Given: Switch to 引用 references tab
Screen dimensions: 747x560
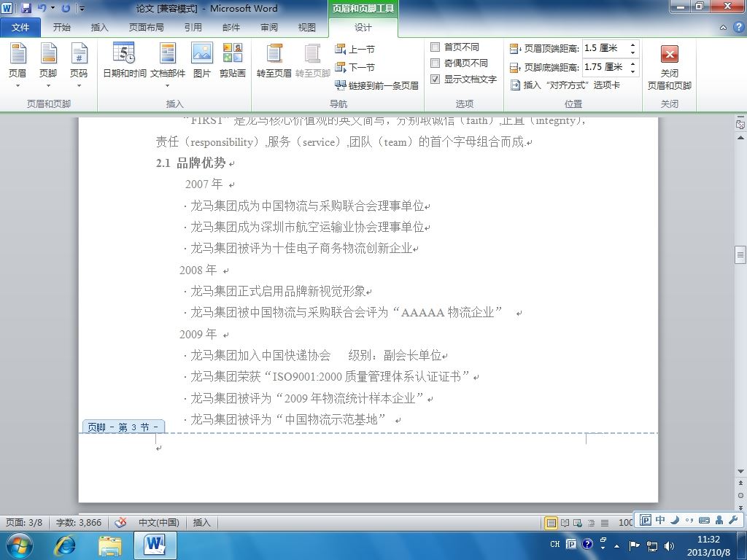Looking at the screenshot, I should (x=193, y=27).
